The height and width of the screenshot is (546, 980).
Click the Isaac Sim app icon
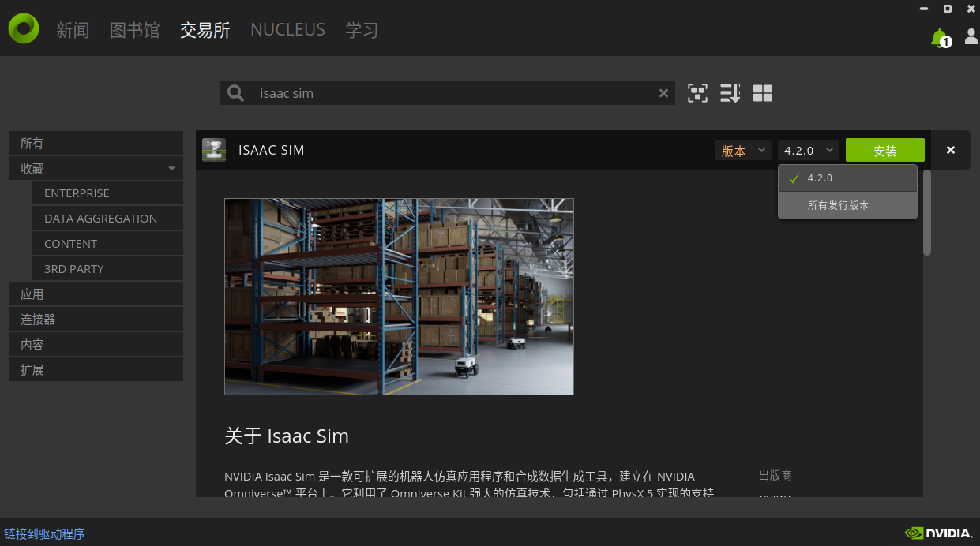click(x=214, y=150)
